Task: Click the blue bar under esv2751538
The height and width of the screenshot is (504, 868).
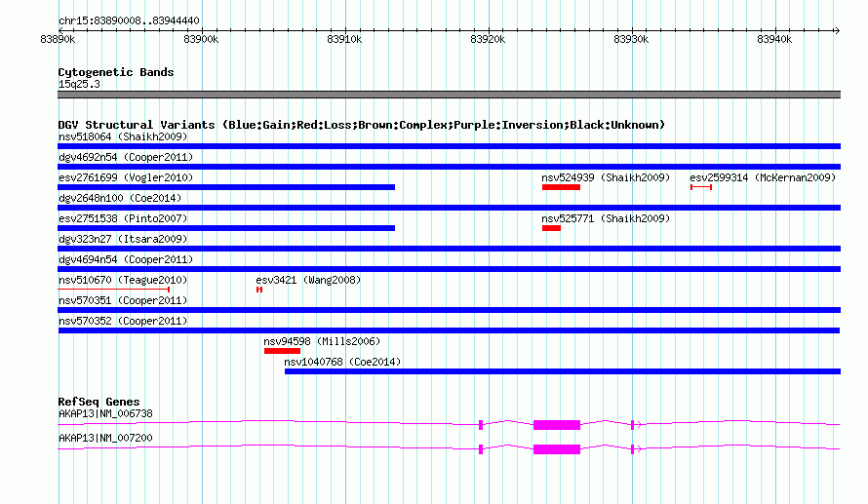Action: [x=226, y=228]
